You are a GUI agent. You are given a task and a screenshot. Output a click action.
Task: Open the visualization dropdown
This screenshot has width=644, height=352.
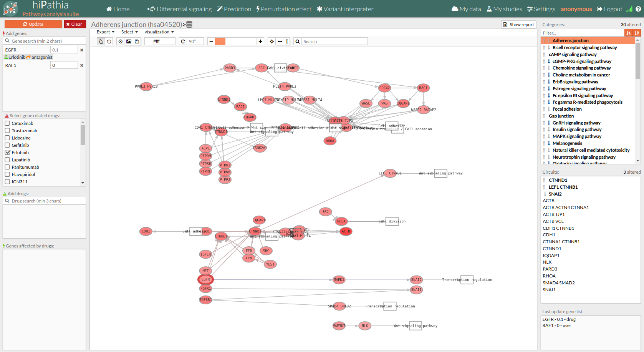pos(159,32)
